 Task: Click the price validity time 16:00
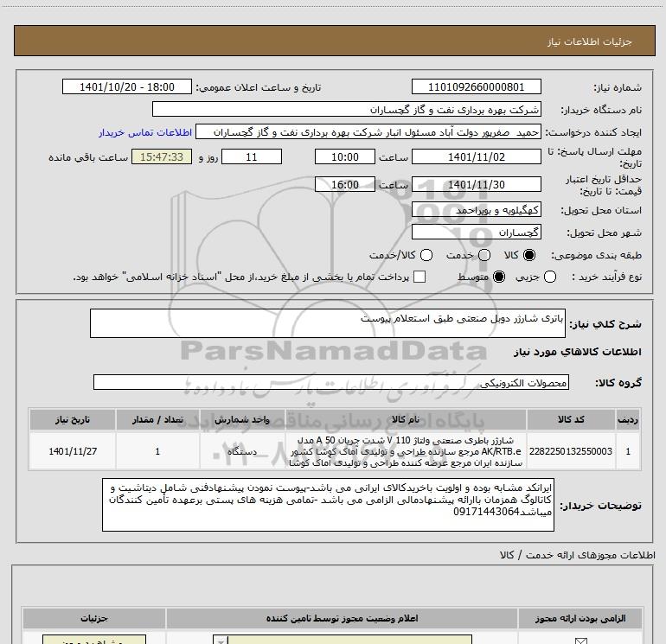pos(345,184)
